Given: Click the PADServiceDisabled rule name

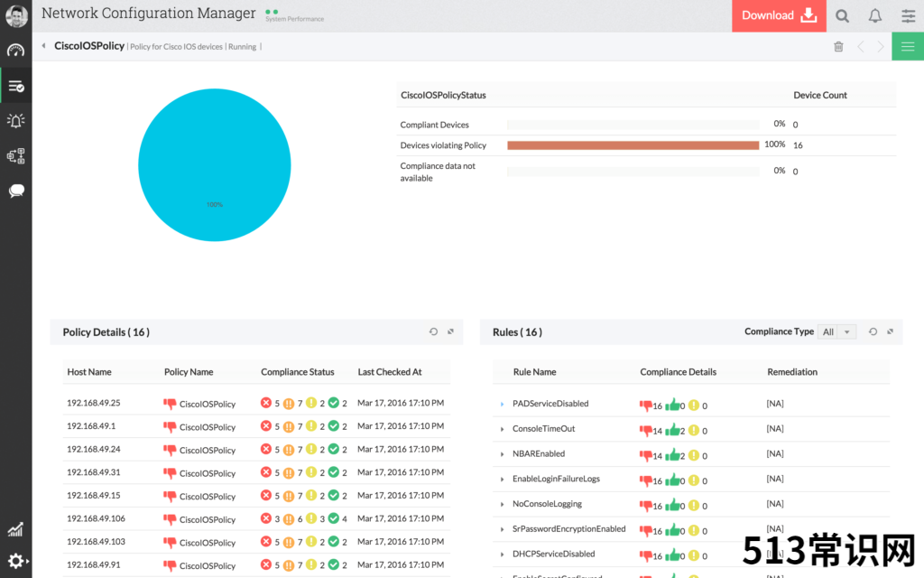Looking at the screenshot, I should (550, 404).
